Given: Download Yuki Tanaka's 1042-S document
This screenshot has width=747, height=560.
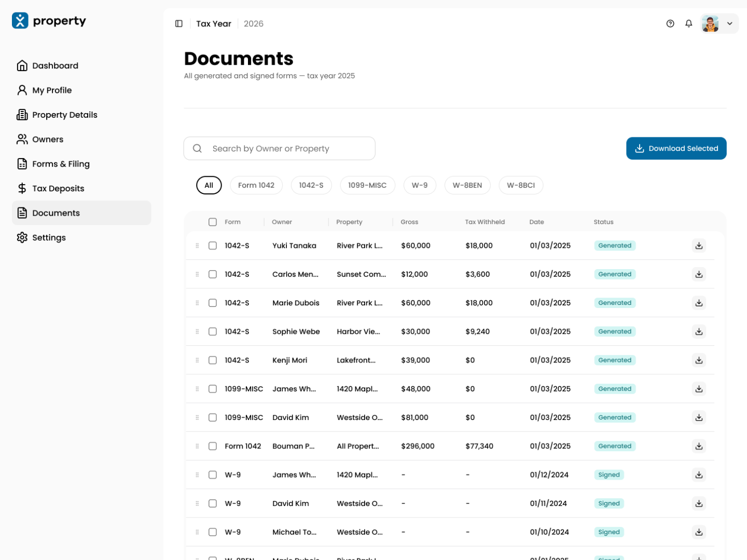Looking at the screenshot, I should 699,246.
